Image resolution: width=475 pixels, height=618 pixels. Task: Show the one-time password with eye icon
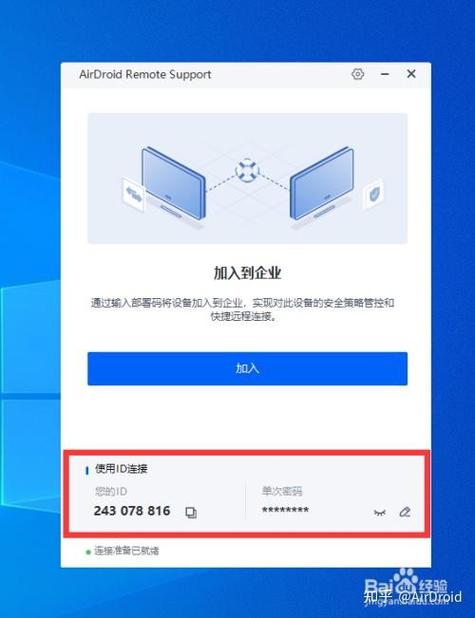coord(379,512)
